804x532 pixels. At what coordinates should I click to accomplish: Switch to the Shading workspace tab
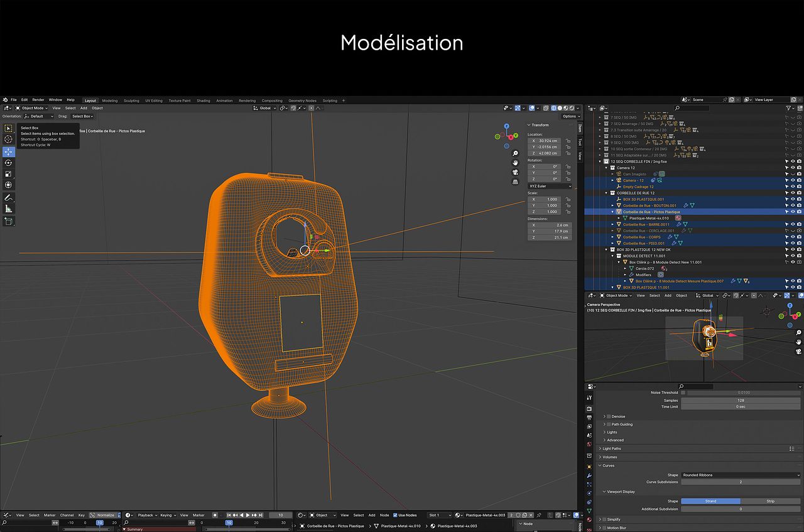203,100
